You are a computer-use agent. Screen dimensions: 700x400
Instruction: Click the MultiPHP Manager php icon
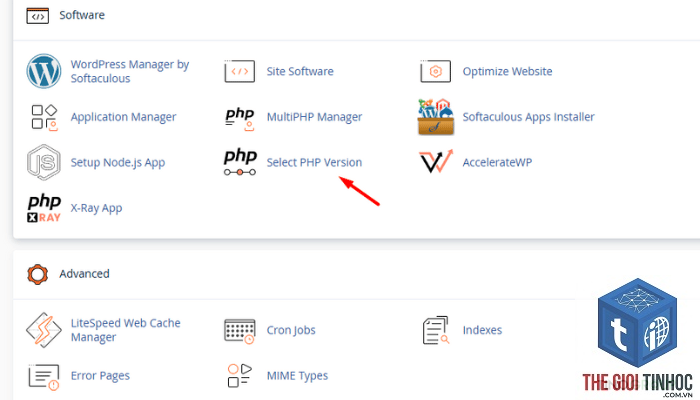[240, 118]
